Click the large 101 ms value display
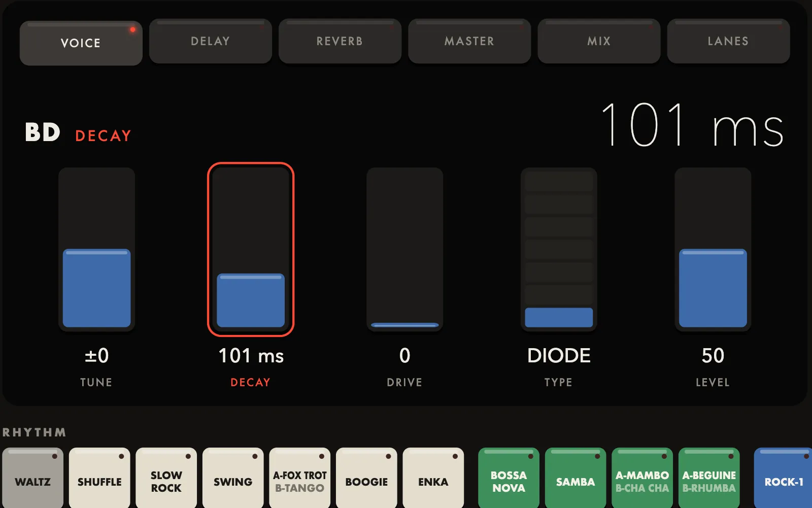The height and width of the screenshot is (508, 812). (692, 125)
